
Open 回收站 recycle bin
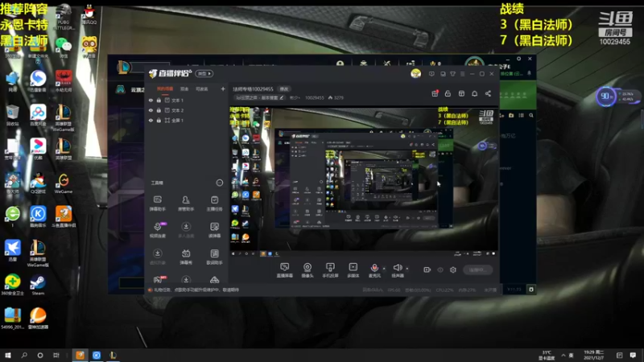[x=12, y=115]
